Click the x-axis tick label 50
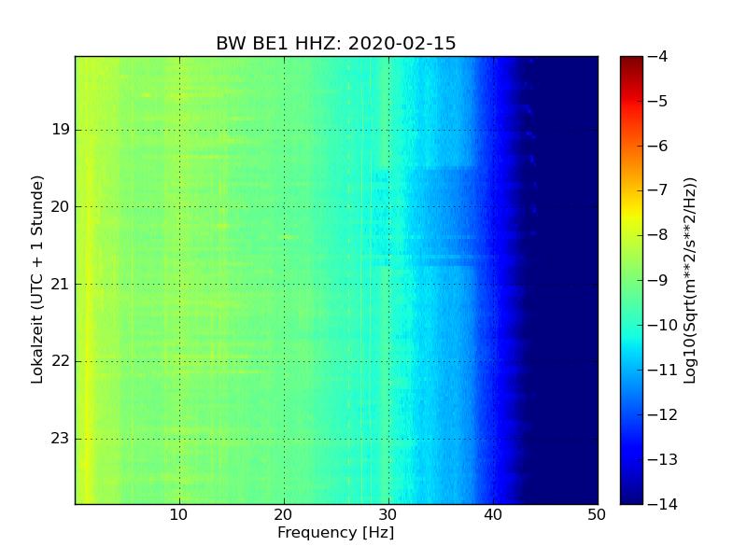 pyautogui.click(x=597, y=515)
